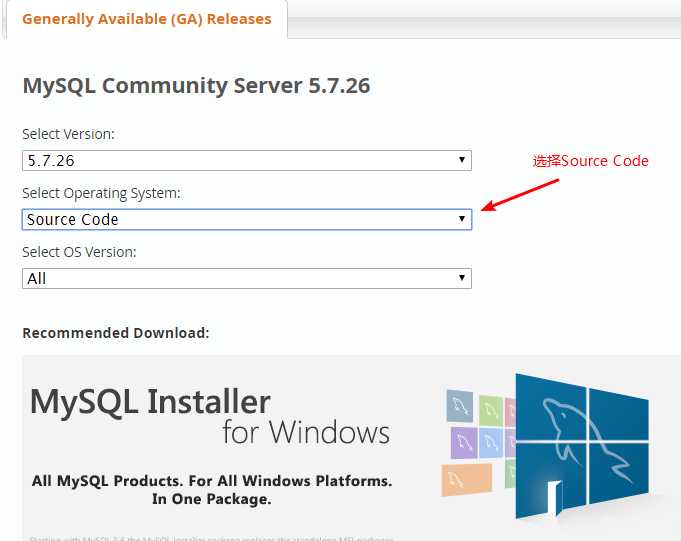The height and width of the screenshot is (541, 681).
Task: Click the MySQL Community Server 5.7.26 title
Action: pos(196,85)
